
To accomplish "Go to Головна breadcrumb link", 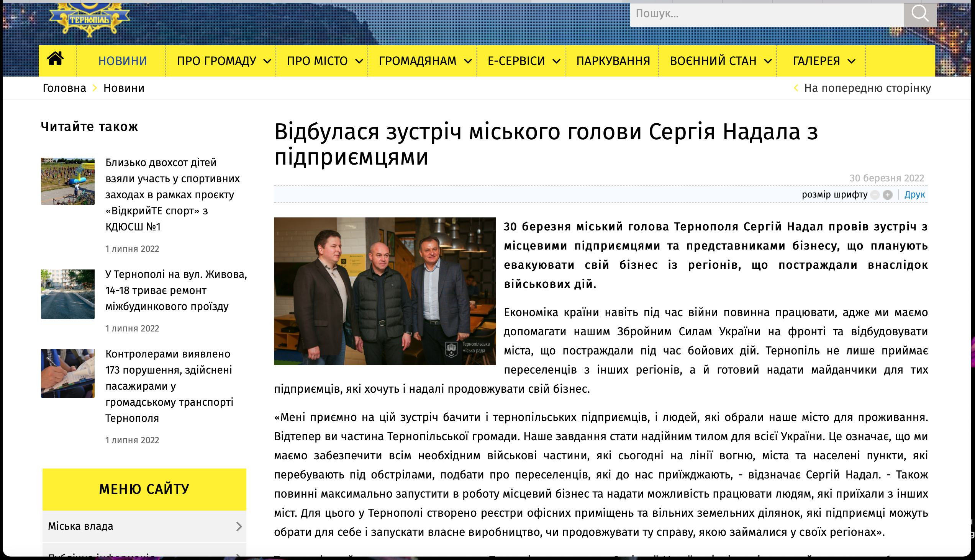I will pyautogui.click(x=64, y=88).
